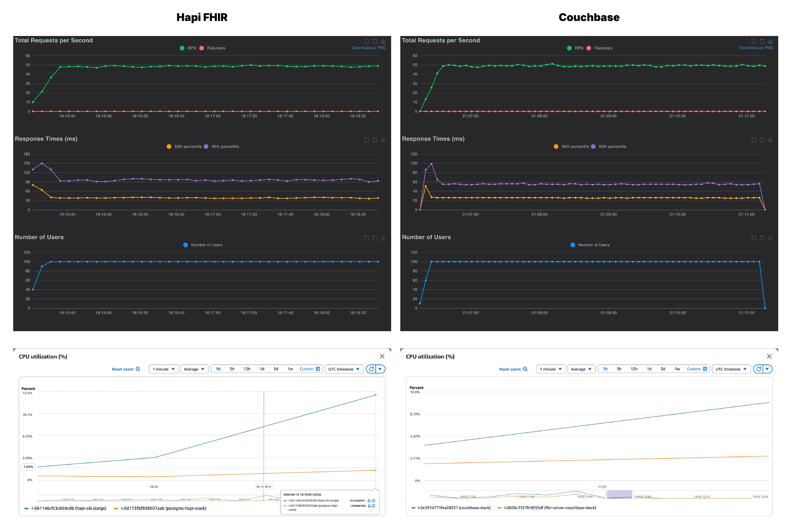The height and width of the screenshot is (532, 789).
Task: Close the Couchbase CPU utilization panel
Action: click(x=769, y=356)
